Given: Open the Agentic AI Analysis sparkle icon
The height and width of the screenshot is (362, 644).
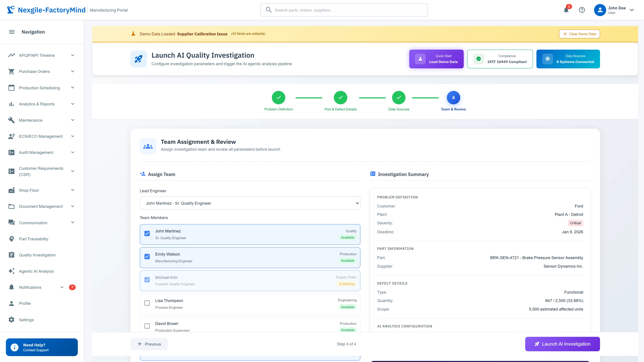Looking at the screenshot, I should point(12,271).
